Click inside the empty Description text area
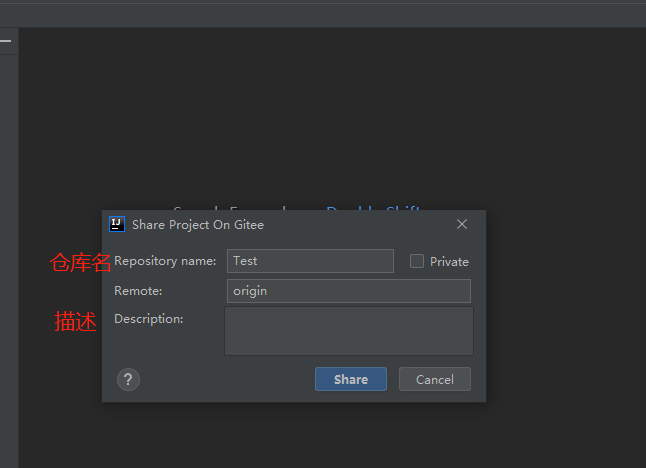The width and height of the screenshot is (646, 468). 348,331
